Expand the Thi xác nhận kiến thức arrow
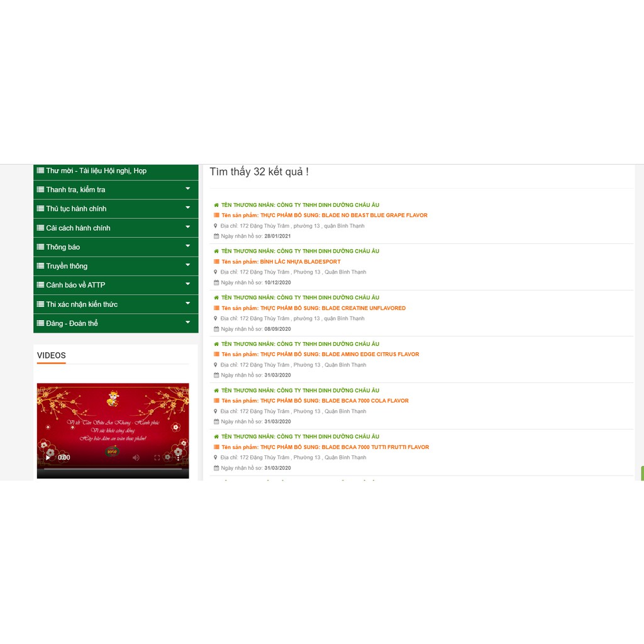Viewport: 644px width, 644px height. (x=187, y=303)
